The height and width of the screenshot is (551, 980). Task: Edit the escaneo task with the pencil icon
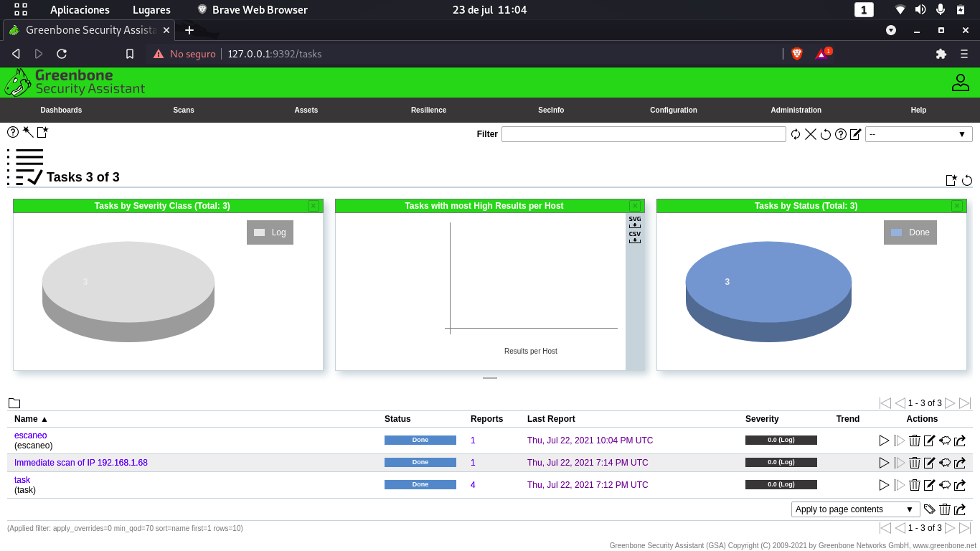[x=930, y=441]
